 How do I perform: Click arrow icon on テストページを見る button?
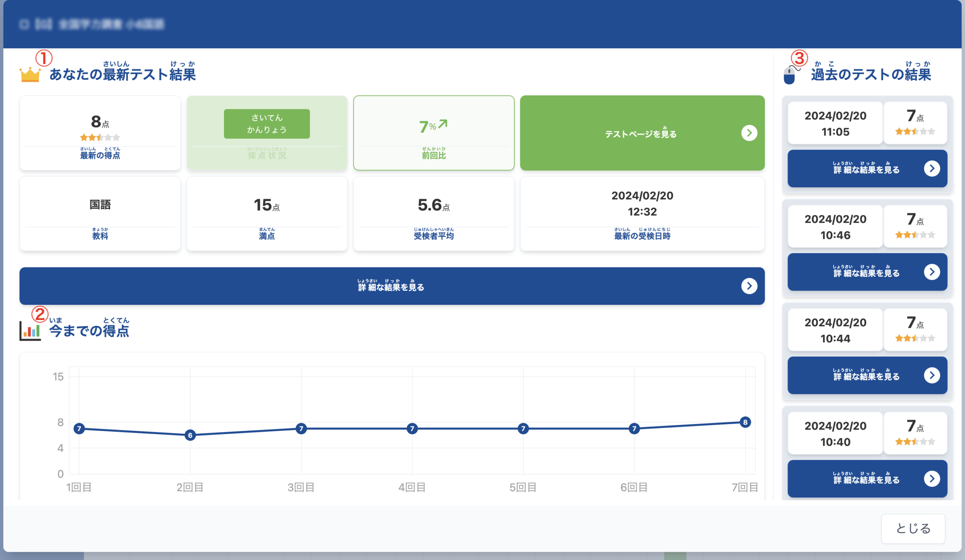point(749,133)
